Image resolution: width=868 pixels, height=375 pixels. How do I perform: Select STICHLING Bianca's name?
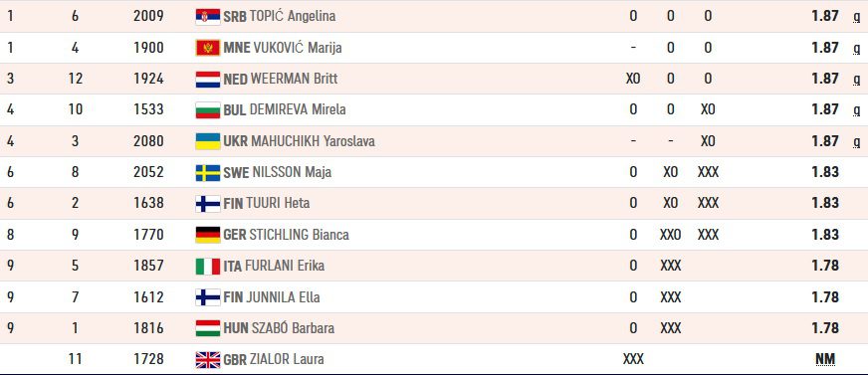(x=299, y=235)
